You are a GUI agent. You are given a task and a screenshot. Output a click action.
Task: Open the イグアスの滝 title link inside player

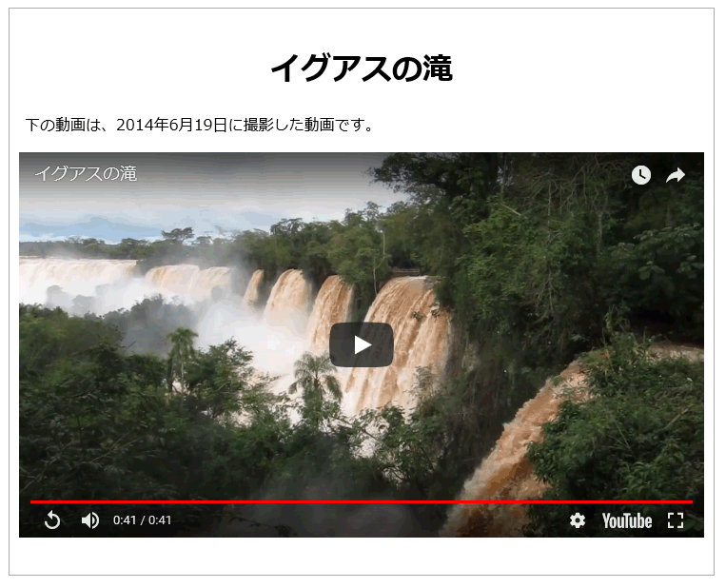click(87, 174)
